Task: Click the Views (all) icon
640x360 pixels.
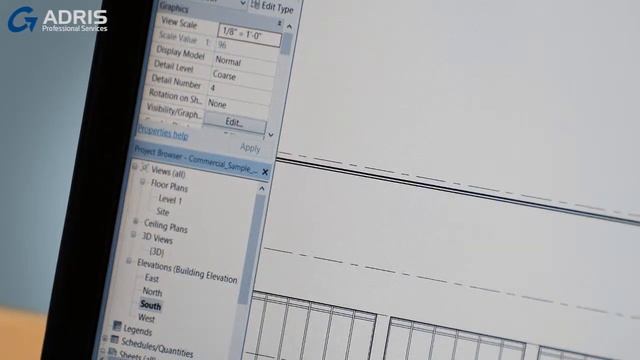Action: pos(144,167)
